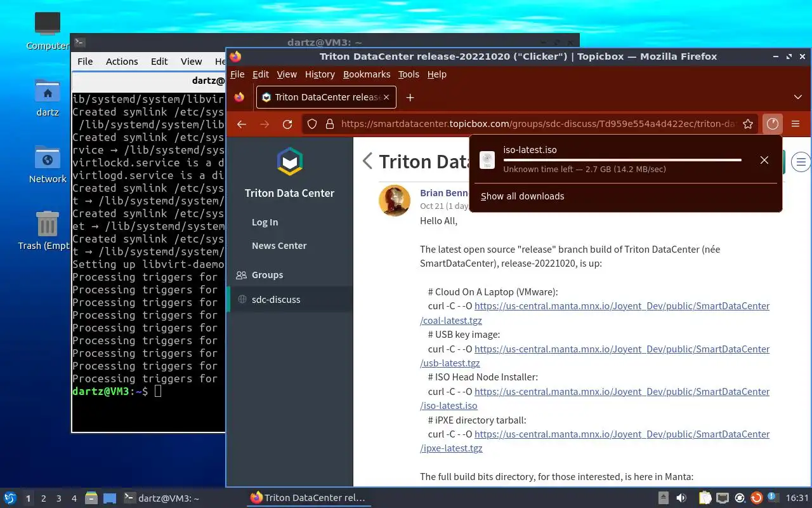Click the Log In sidebar link
The width and height of the screenshot is (812, 508).
(265, 222)
